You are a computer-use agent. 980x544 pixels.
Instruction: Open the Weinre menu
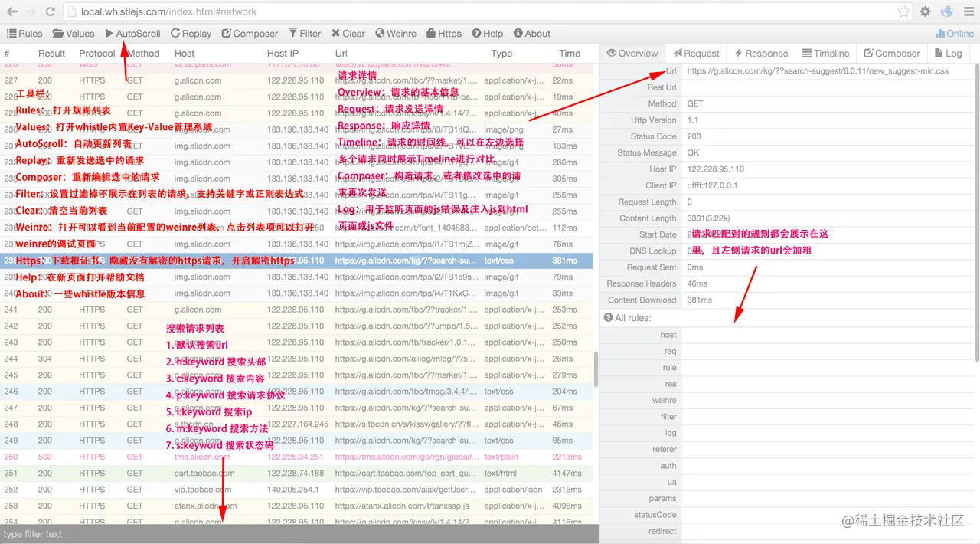click(x=396, y=34)
